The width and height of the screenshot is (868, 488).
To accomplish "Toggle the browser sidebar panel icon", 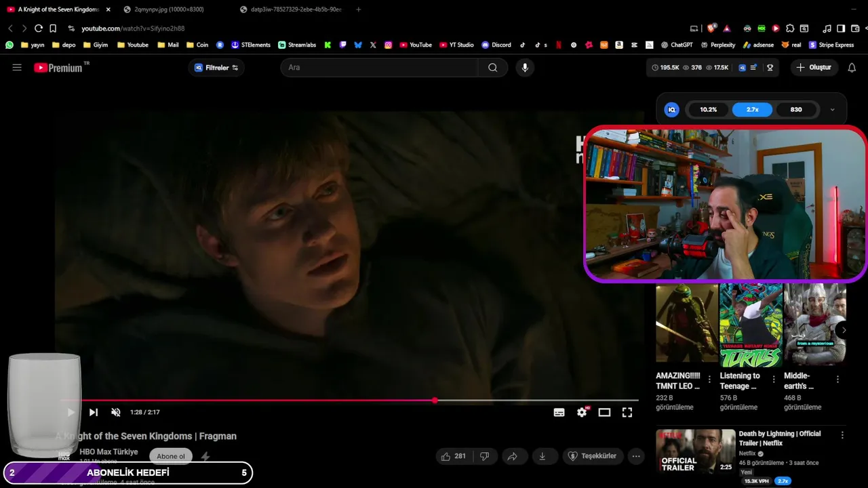I will pos(841,28).
